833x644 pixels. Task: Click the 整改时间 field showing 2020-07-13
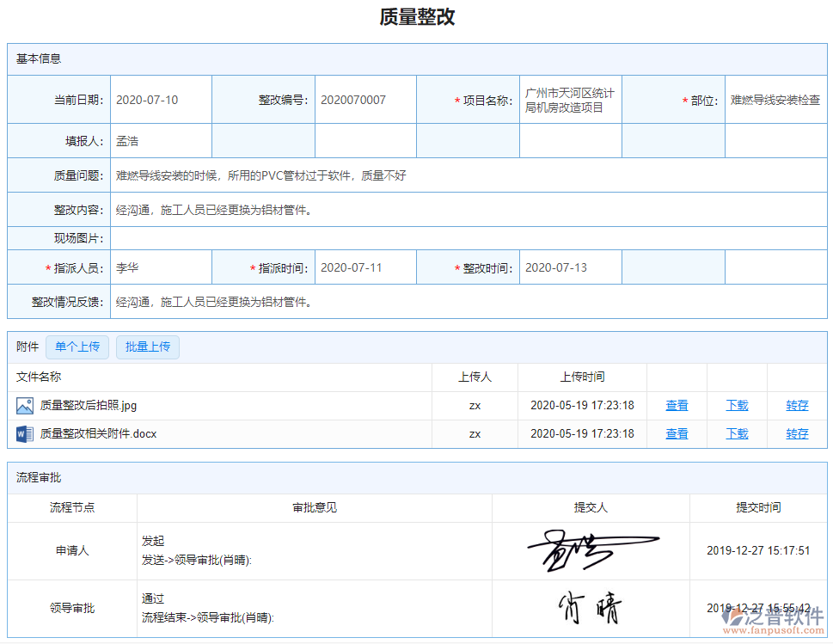570,267
